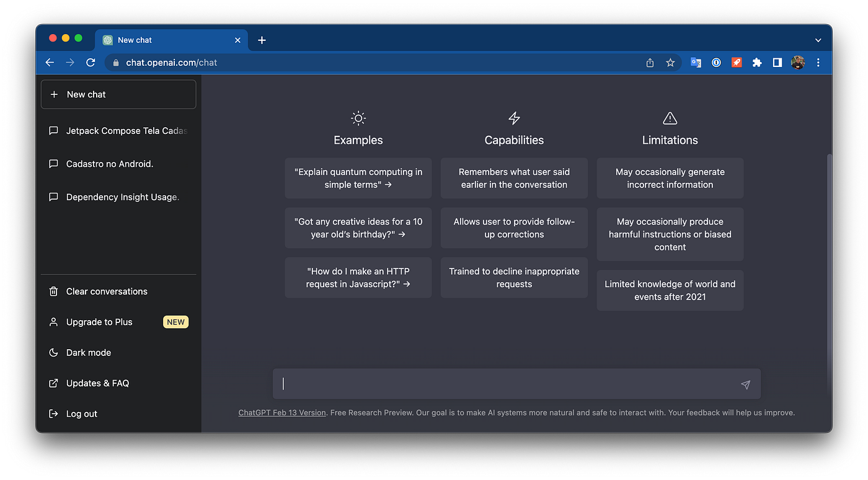Focus the chat message input field

pos(509,384)
